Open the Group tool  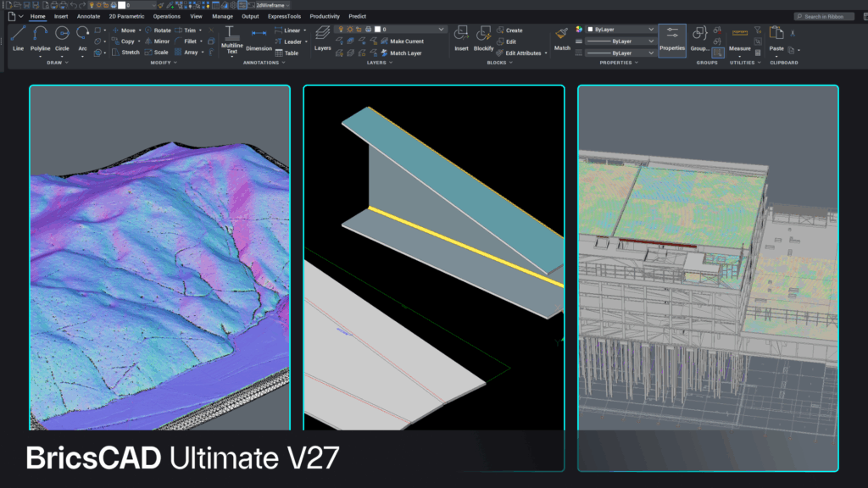699,39
